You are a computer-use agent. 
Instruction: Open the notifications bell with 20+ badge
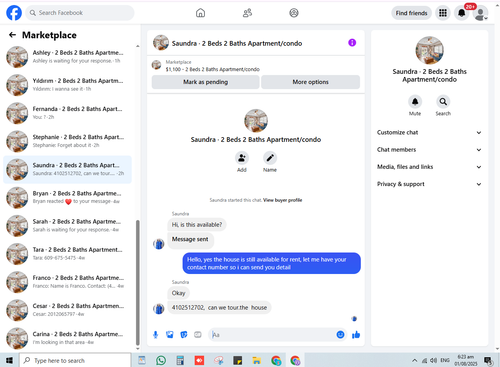tap(462, 13)
